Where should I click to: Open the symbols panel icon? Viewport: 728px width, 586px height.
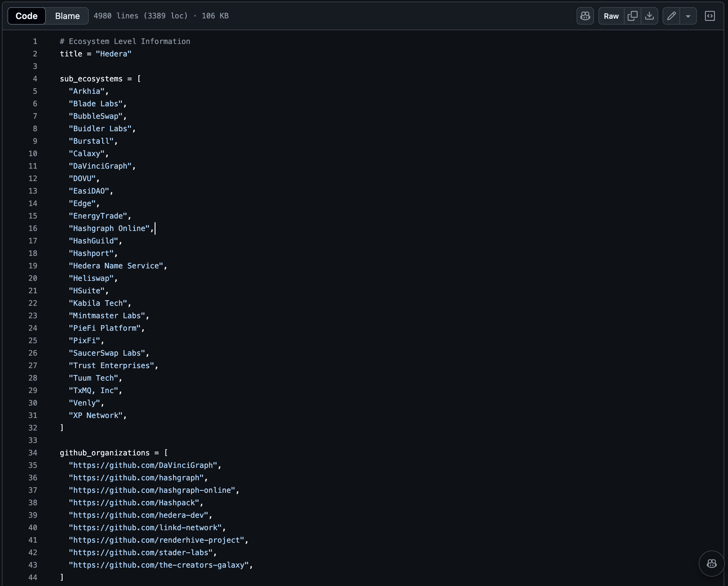(x=709, y=16)
